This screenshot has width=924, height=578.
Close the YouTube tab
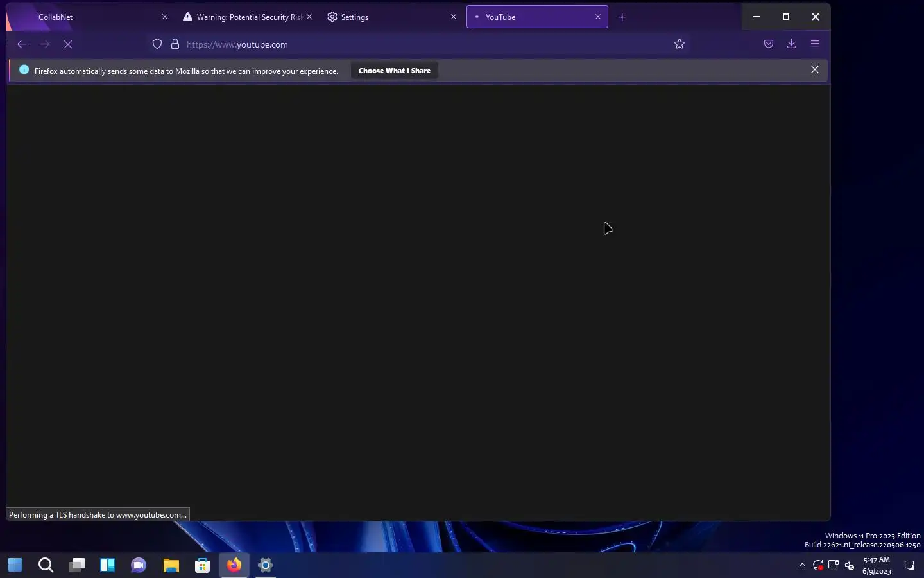pos(598,17)
